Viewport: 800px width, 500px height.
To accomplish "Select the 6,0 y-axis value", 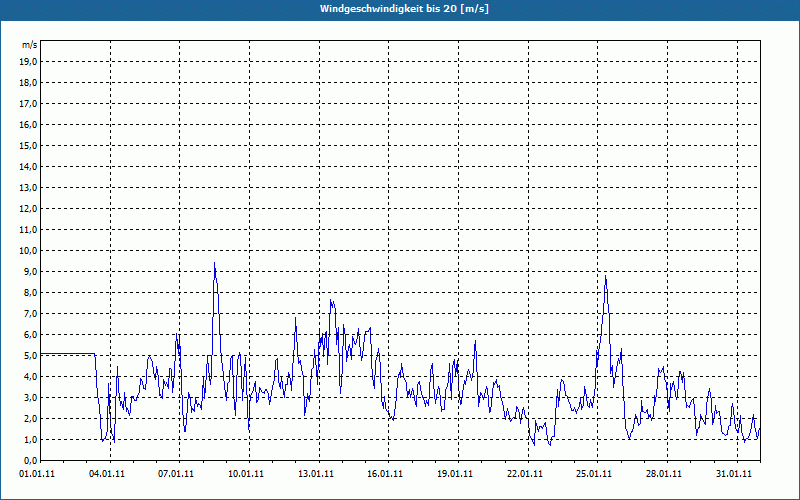I will pos(30,334).
